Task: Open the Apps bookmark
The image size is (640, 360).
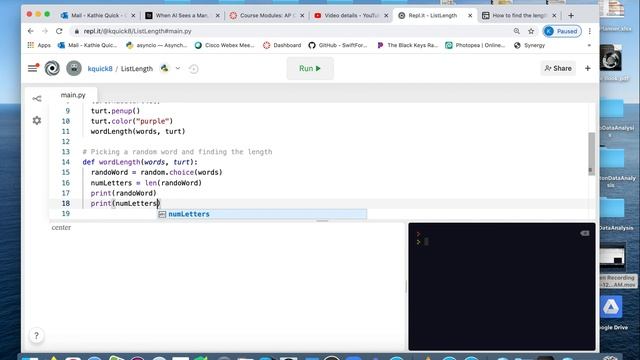Action: pos(39,45)
